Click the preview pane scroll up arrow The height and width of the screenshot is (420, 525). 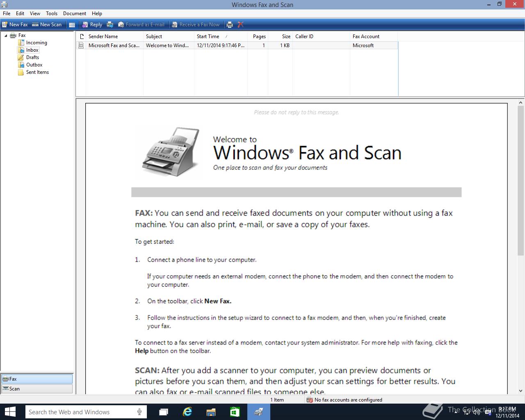pos(521,103)
